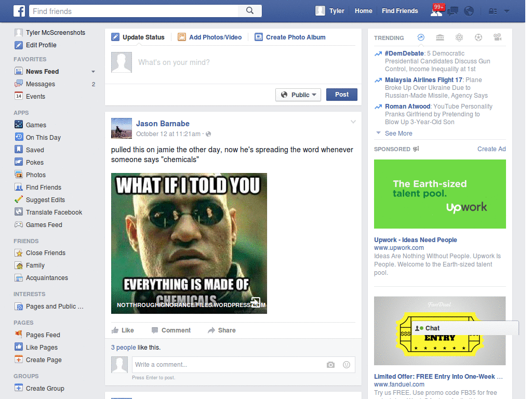Open Tyler's profile from top bar

[330, 11]
